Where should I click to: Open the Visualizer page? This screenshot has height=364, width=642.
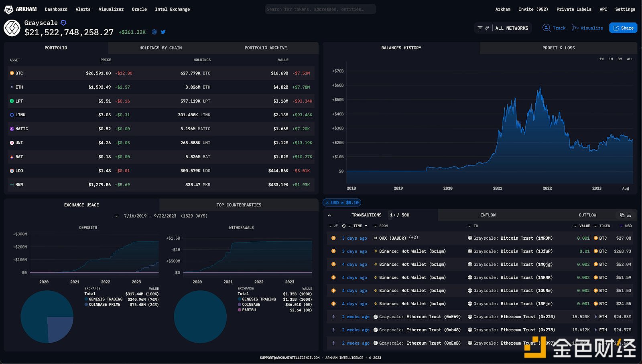111,9
